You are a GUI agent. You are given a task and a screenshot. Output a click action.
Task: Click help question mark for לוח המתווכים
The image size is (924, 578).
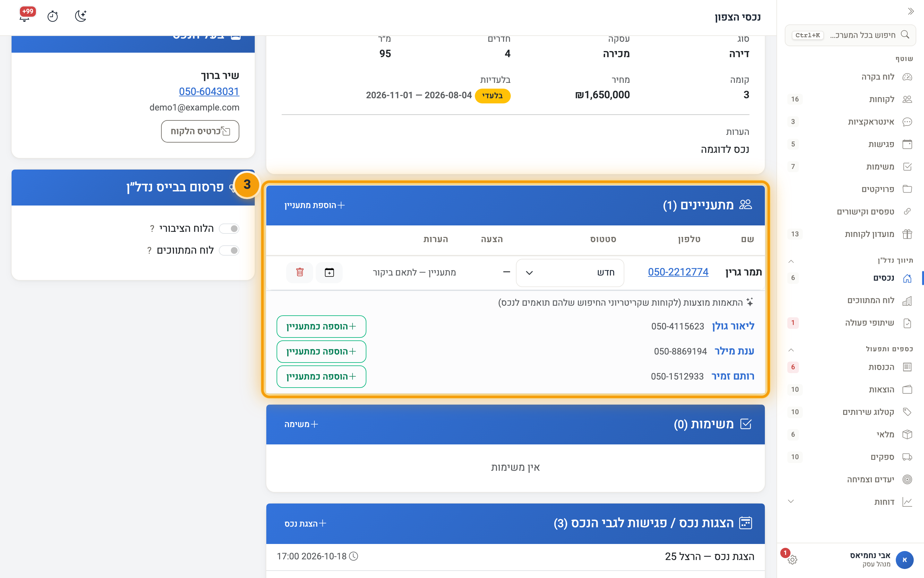[x=149, y=250]
